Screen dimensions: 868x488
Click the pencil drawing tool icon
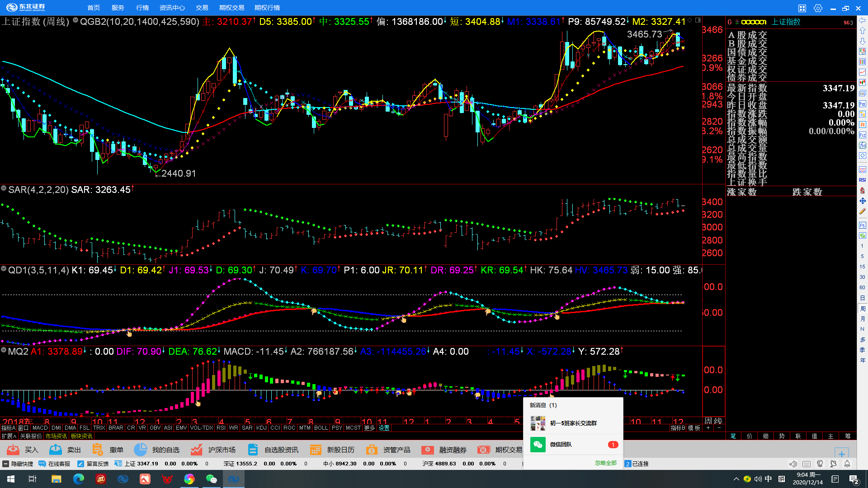[x=863, y=211]
